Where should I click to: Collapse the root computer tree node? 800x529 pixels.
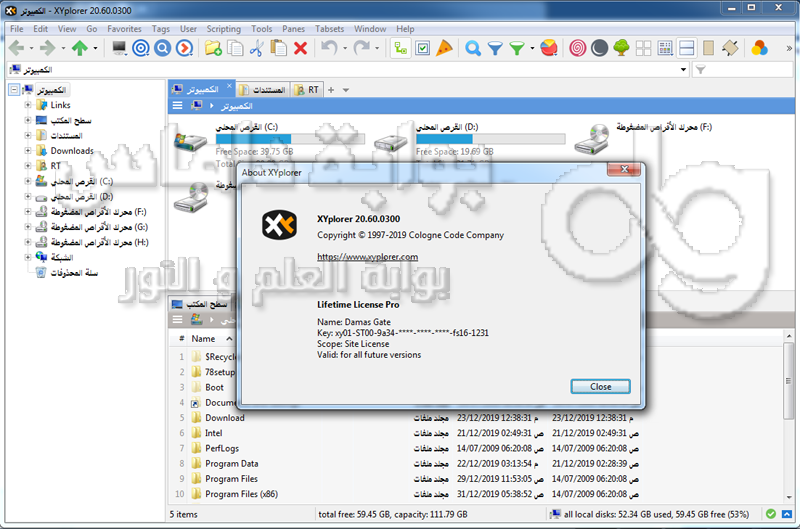tap(14, 90)
